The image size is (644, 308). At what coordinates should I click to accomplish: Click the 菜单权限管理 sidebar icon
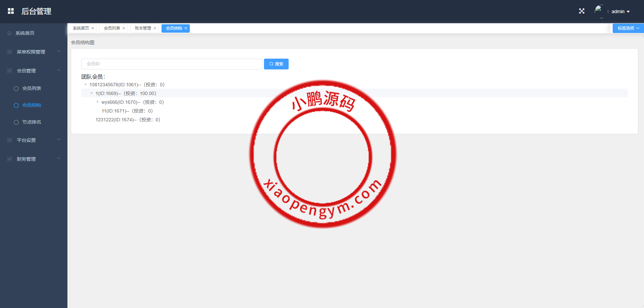pos(9,52)
